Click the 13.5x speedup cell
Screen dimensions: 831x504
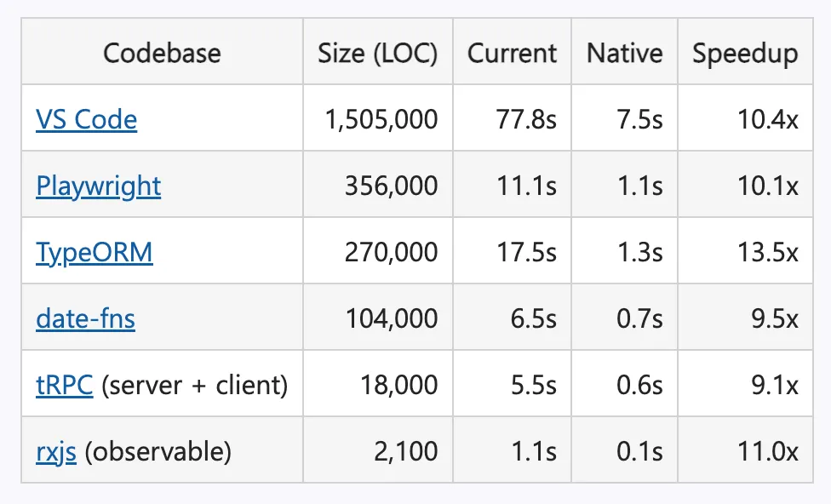coord(745,251)
